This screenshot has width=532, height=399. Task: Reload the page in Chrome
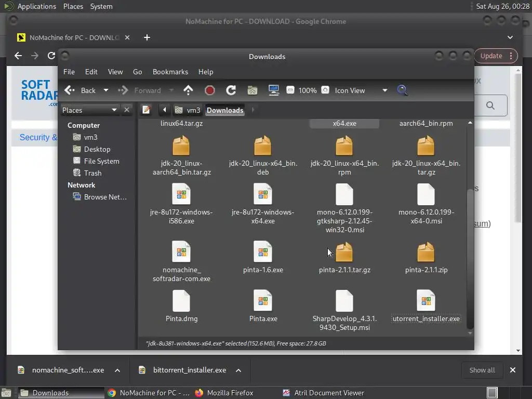51,56
